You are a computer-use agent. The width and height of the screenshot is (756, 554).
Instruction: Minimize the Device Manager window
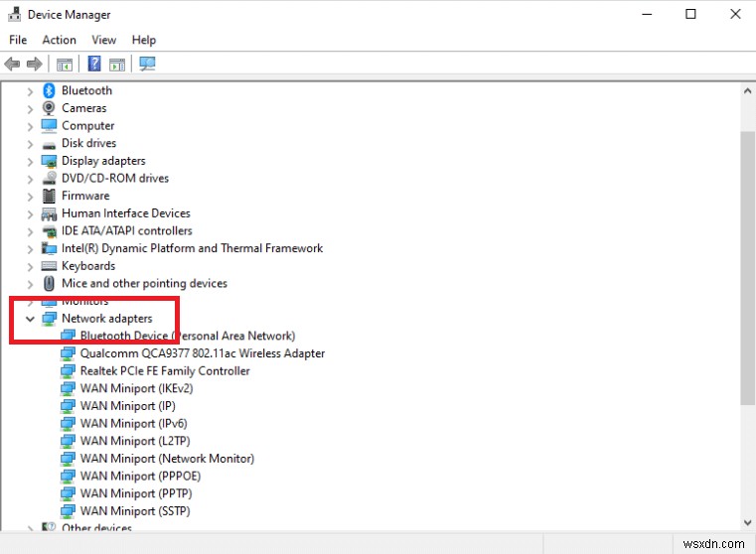pyautogui.click(x=647, y=14)
